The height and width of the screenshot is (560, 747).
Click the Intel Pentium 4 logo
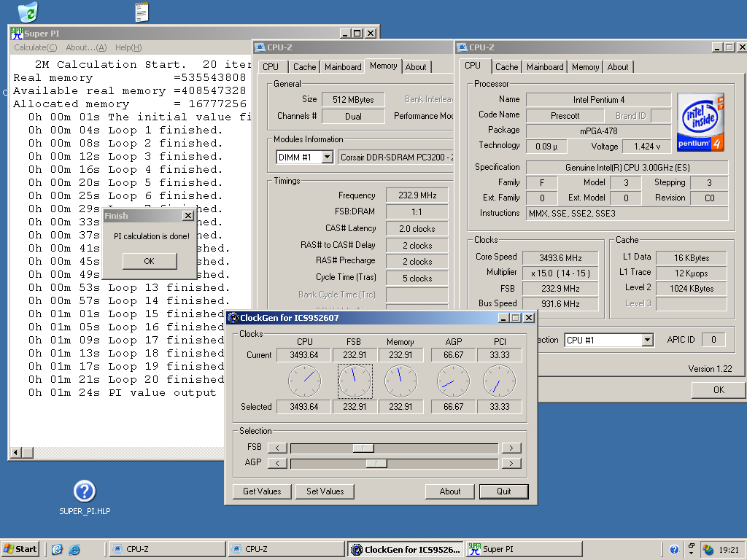point(701,122)
